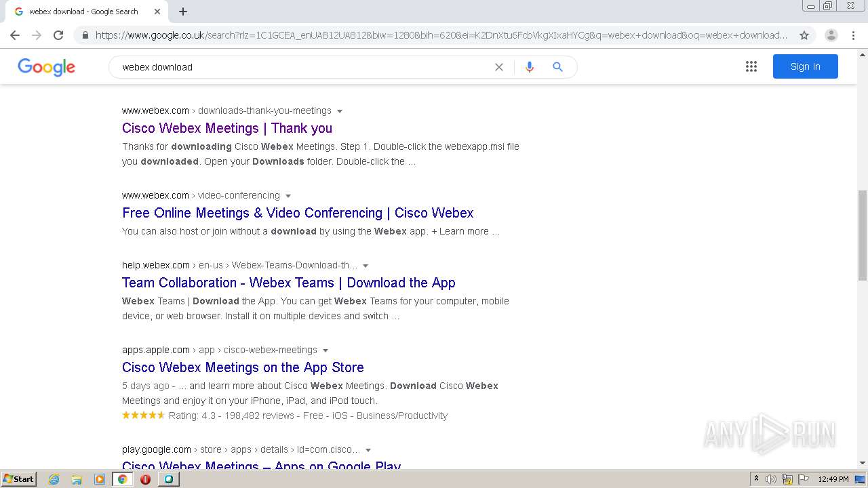Open Windows Start menu
The width and height of the screenshot is (868, 488).
(x=19, y=479)
